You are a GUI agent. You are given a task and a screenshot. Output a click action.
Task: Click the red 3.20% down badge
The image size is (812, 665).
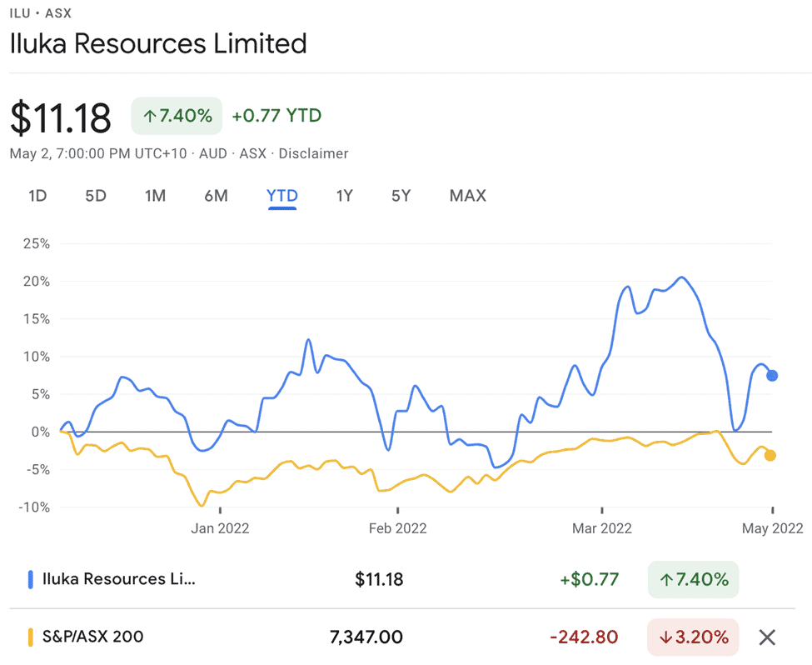pos(693,637)
